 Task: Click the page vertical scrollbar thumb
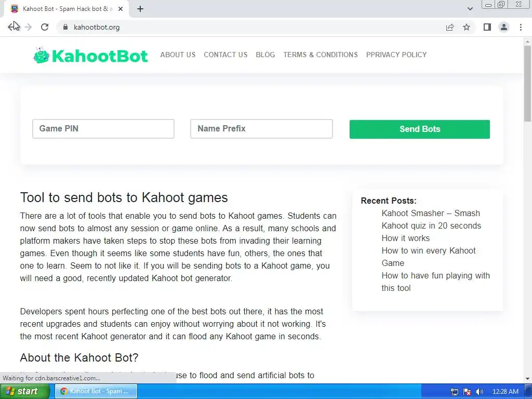[528, 83]
